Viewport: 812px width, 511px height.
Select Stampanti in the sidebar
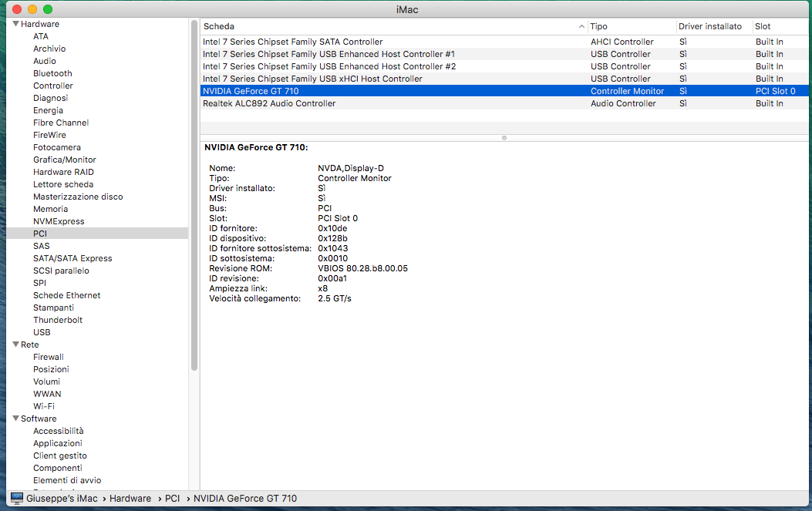click(x=54, y=308)
